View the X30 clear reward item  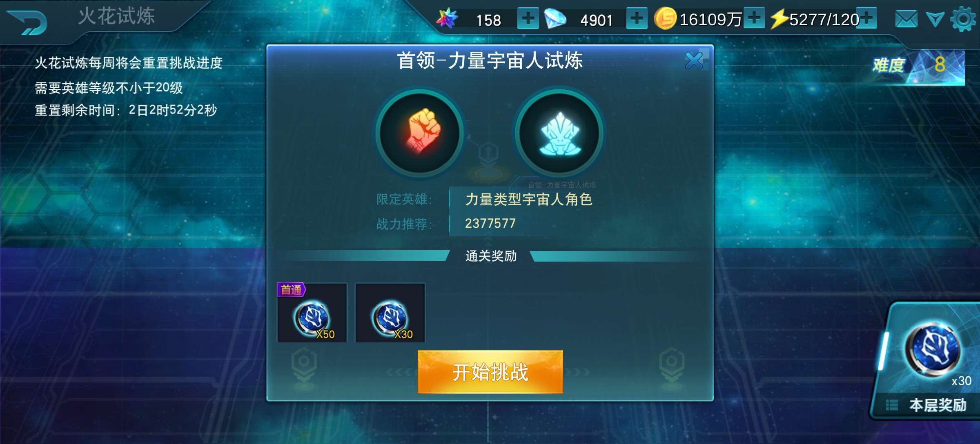click(x=390, y=313)
